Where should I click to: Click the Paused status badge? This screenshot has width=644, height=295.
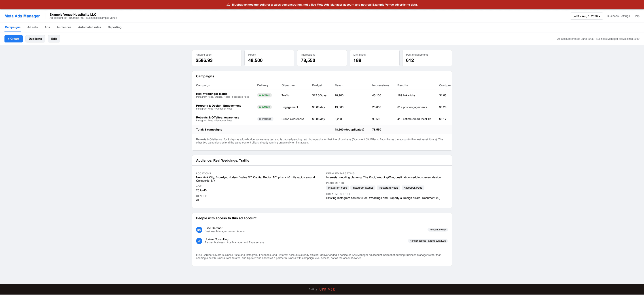tap(265, 119)
